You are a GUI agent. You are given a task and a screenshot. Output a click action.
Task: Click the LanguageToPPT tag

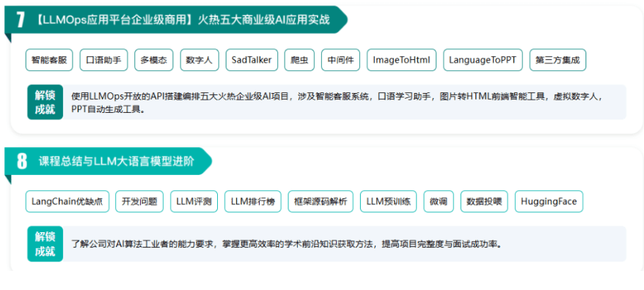[483, 60]
